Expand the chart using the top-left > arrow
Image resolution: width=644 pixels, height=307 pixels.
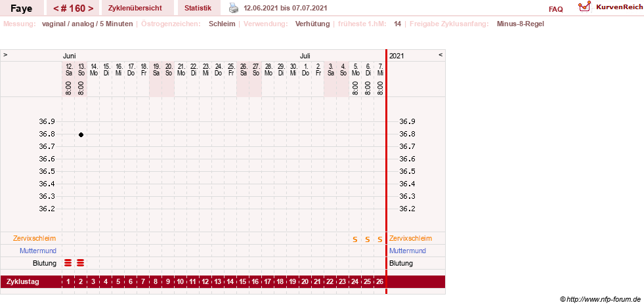tap(5, 54)
